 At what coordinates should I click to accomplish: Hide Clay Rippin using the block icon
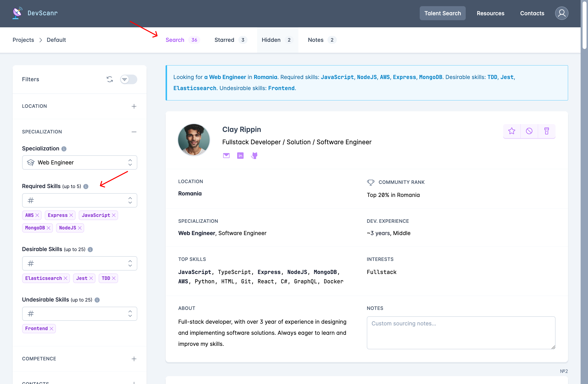tap(529, 131)
